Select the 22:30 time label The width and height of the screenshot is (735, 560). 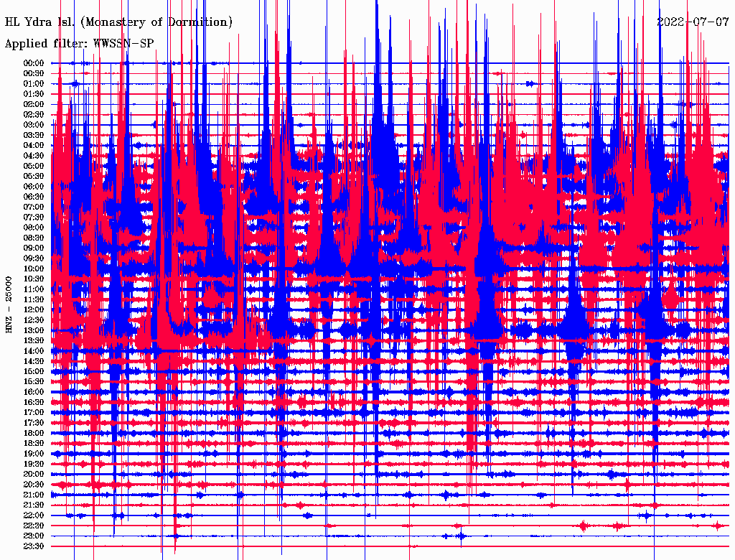pyautogui.click(x=34, y=526)
